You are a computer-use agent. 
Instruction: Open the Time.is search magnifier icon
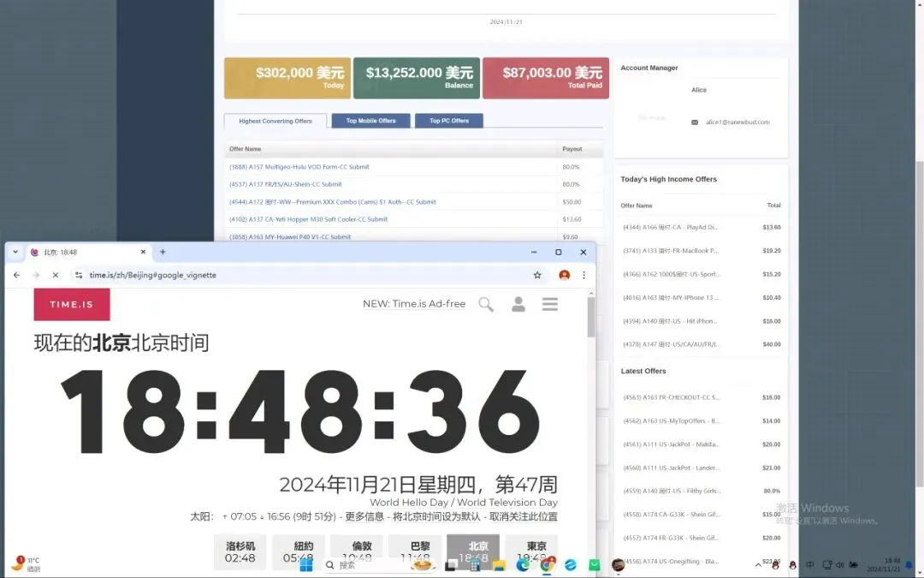point(486,304)
